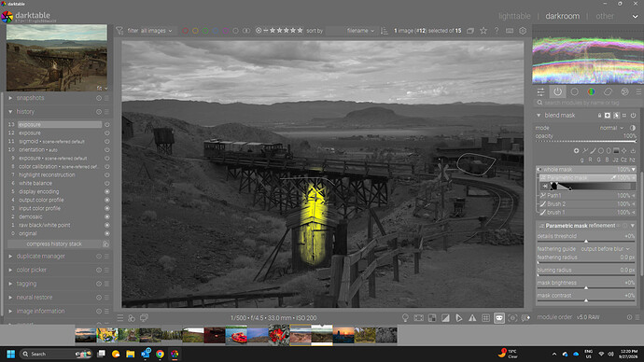This screenshot has height=362, width=644.
Task: Toggle grouping icon next to image count
Action: click(x=470, y=31)
